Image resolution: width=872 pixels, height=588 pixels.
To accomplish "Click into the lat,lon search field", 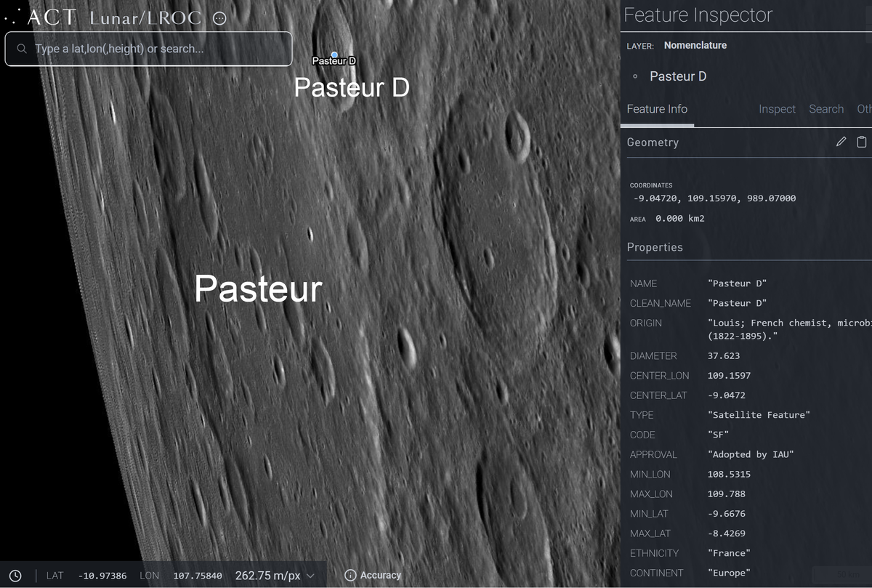I will point(145,49).
